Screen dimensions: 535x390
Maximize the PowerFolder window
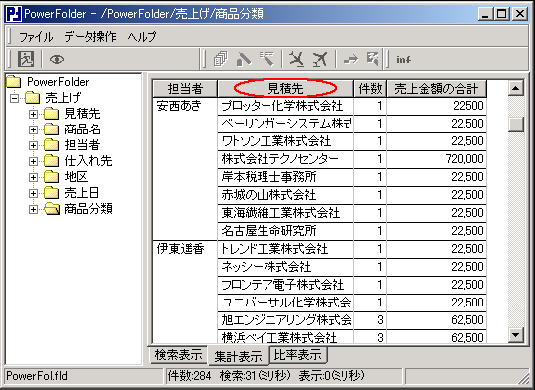click(x=502, y=14)
